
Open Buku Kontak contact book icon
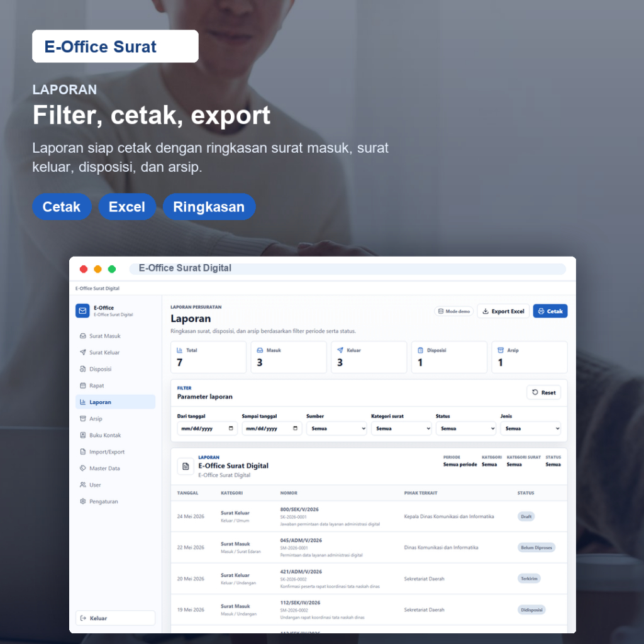click(82, 435)
